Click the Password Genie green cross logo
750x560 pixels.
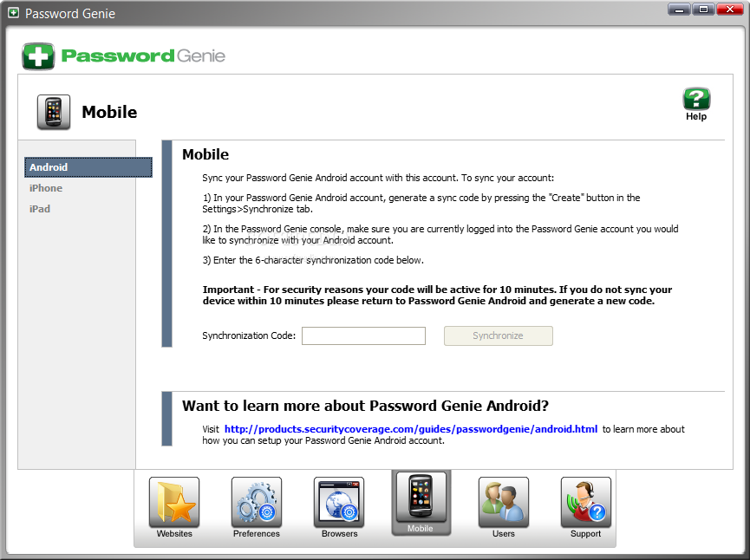38,56
